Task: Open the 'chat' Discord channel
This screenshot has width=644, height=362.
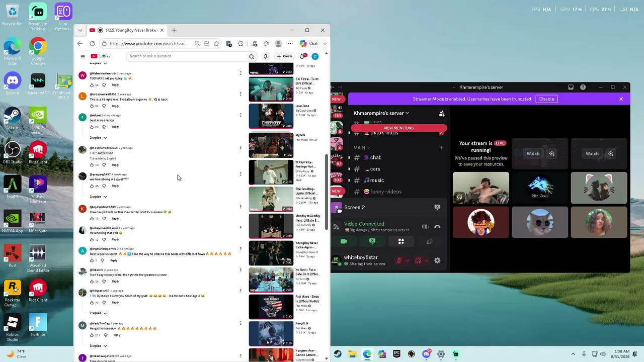Action: pyautogui.click(x=375, y=157)
